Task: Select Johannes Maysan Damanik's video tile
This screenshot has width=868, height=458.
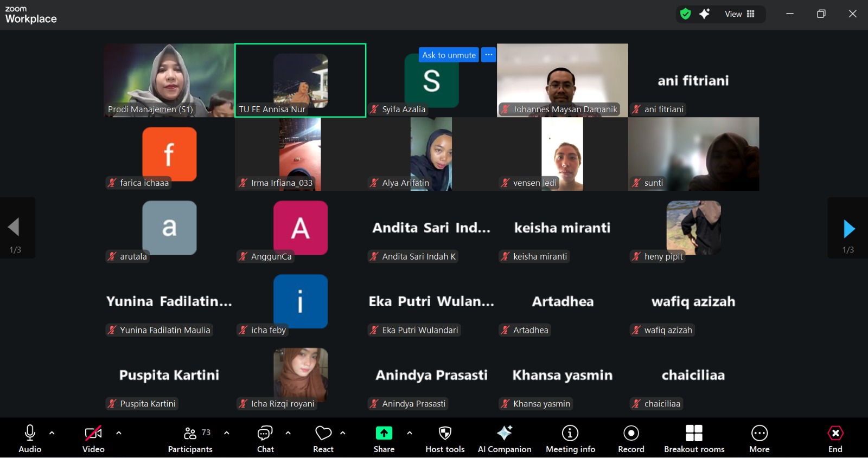Action: point(562,80)
